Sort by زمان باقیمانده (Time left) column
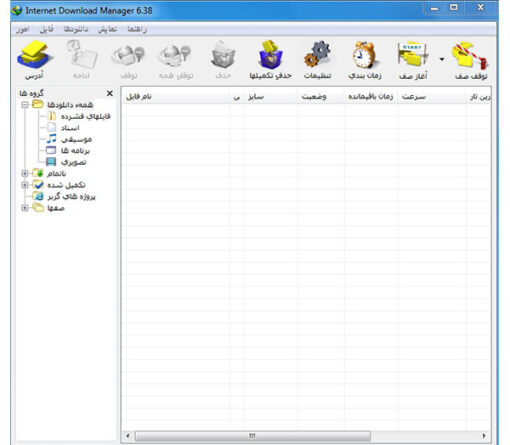This screenshot has height=445, width=510. click(x=371, y=97)
